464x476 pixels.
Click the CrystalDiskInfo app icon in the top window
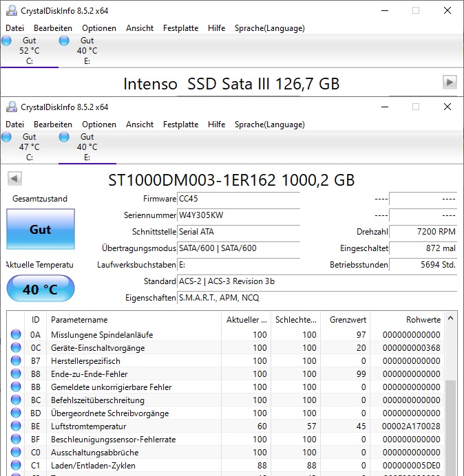tap(12, 10)
